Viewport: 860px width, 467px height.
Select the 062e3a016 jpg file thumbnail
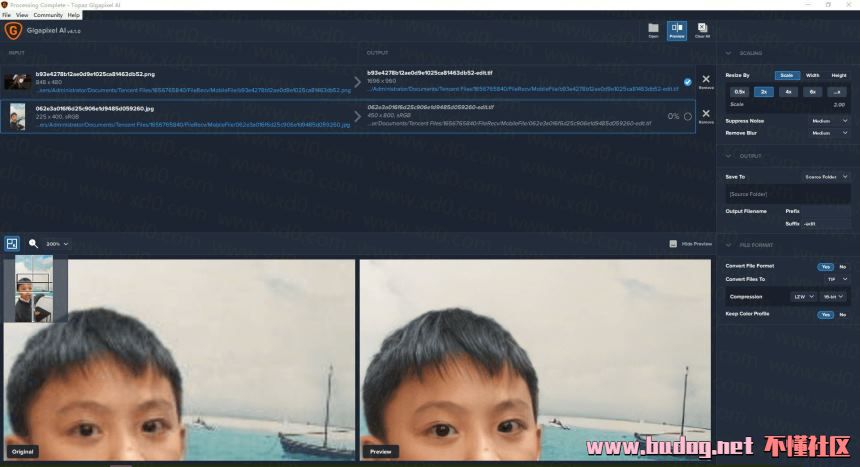click(18, 116)
